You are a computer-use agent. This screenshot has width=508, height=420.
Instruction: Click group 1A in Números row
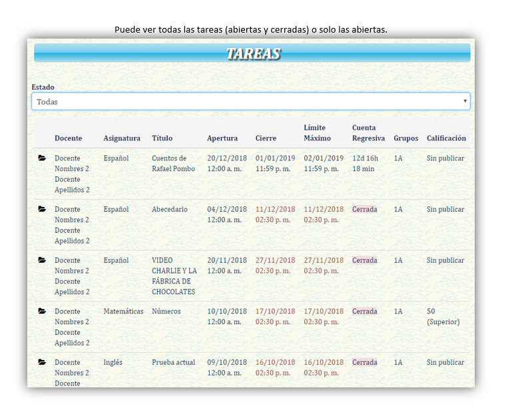coord(398,312)
